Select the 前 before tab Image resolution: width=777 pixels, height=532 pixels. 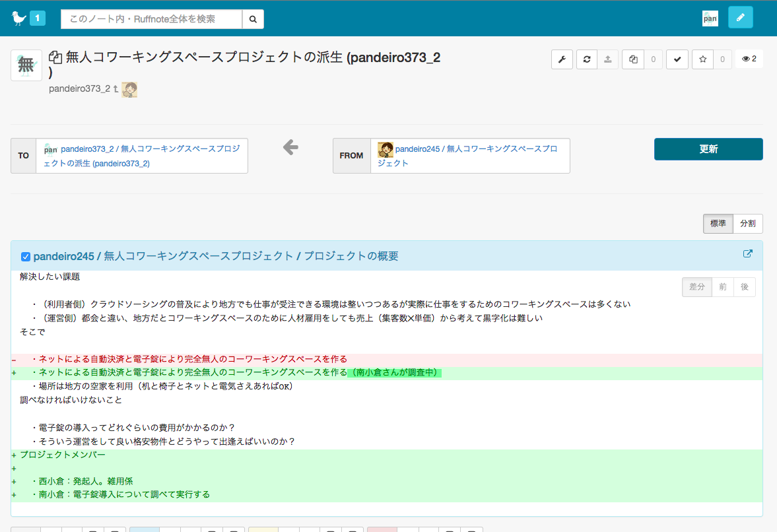(x=723, y=287)
